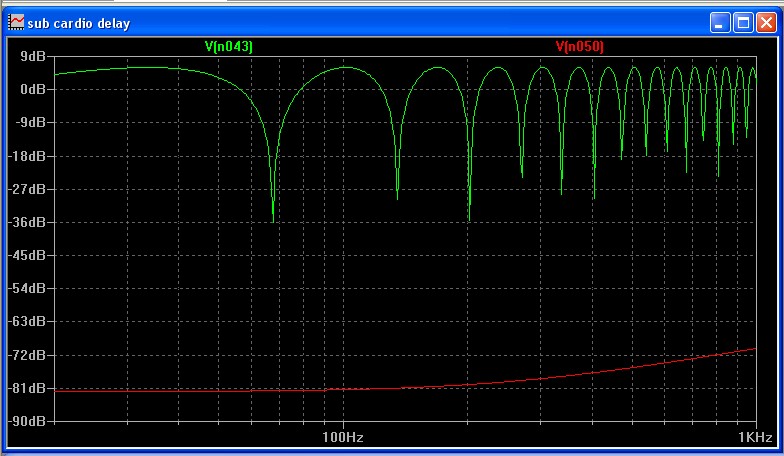This screenshot has width=784, height=456.
Task: Click the 0dB vertical axis label
Action: pyautogui.click(x=33, y=89)
